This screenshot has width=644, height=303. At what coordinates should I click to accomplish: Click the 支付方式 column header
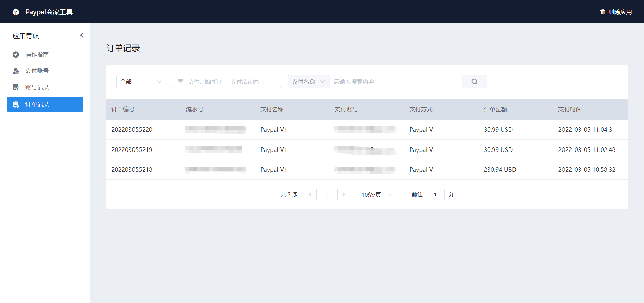(421, 109)
